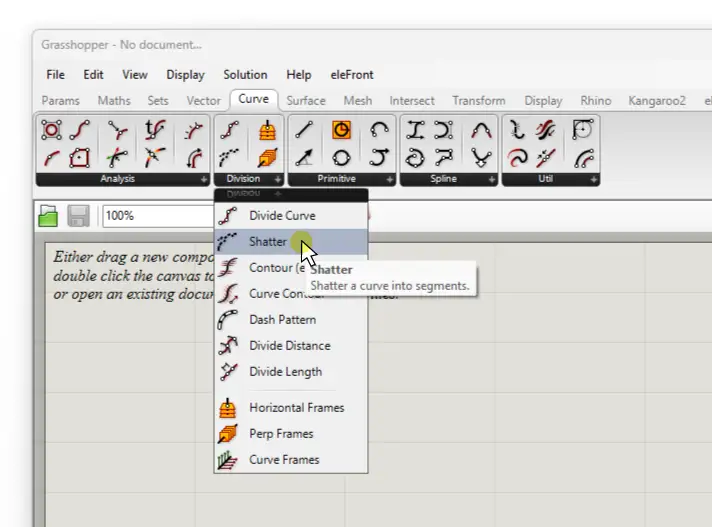Select Curve Frames at the bottom of the list
This screenshot has width=712, height=527.
pos(291,460)
